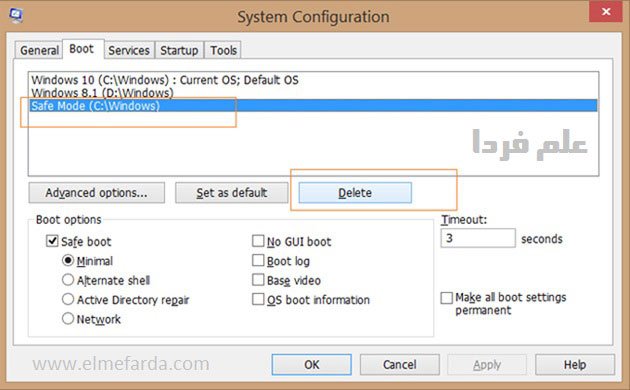The height and width of the screenshot is (390, 630).
Task: Check Make all boot settings permanent
Action: click(x=446, y=298)
